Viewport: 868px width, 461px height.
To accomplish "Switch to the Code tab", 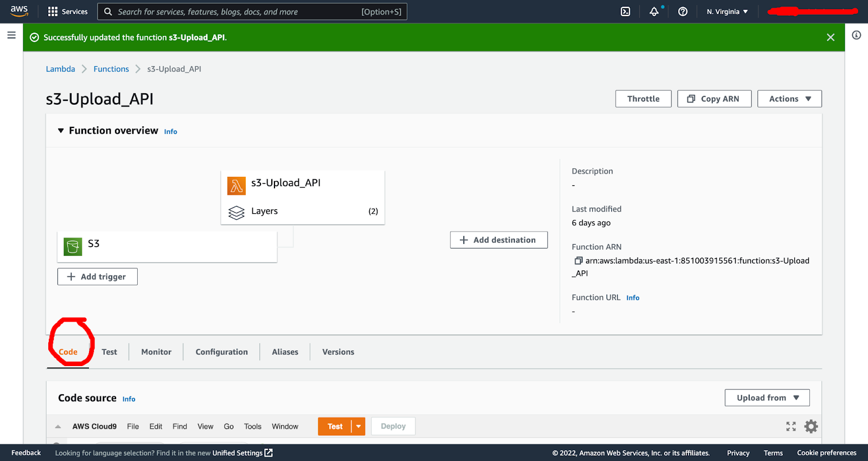I will 68,352.
